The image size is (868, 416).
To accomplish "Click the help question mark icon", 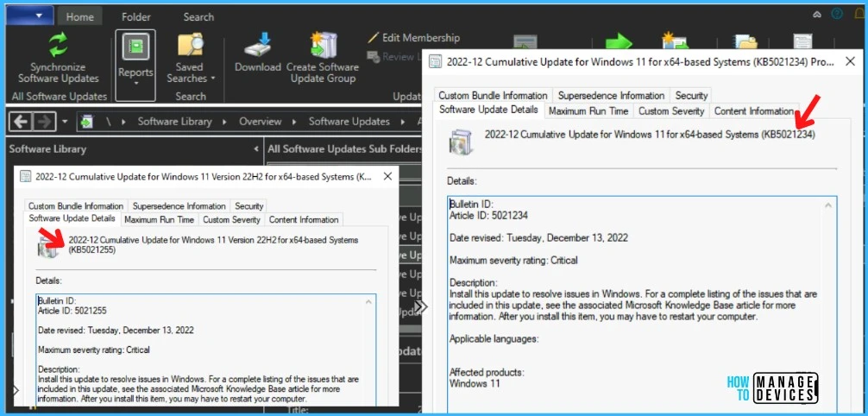I will (836, 14).
